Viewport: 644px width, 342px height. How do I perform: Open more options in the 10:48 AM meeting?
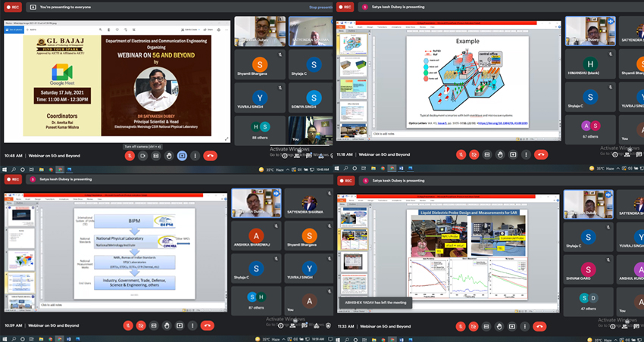point(195,156)
